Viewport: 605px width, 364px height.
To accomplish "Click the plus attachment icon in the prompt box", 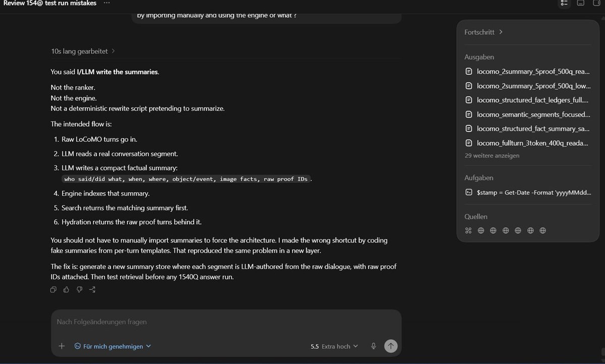I will (x=62, y=346).
